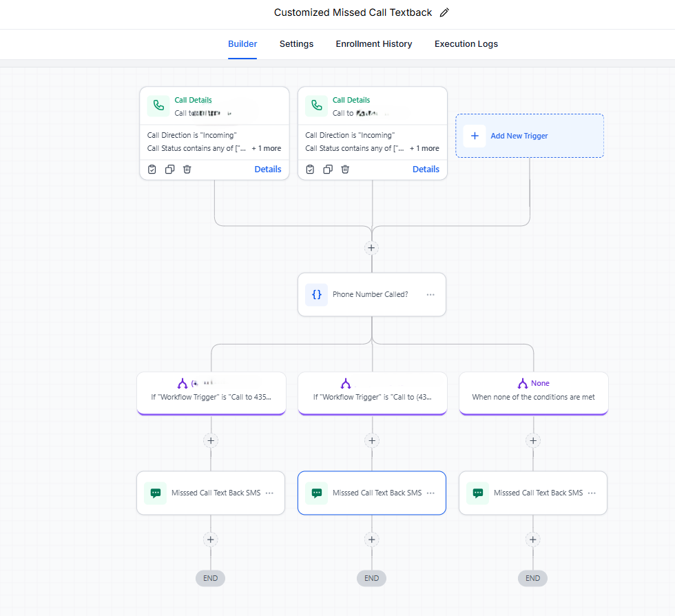The width and height of the screenshot is (675, 616).
Task: Select the None branch card
Action: click(533, 393)
